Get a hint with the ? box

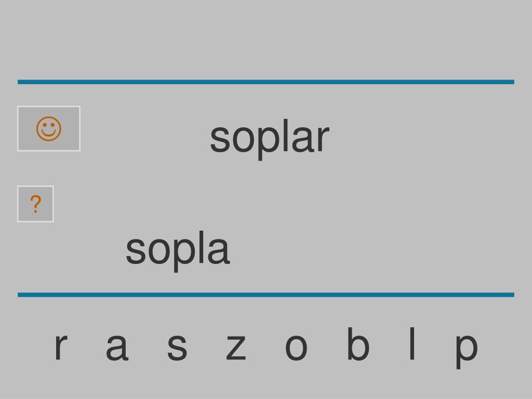tap(36, 204)
